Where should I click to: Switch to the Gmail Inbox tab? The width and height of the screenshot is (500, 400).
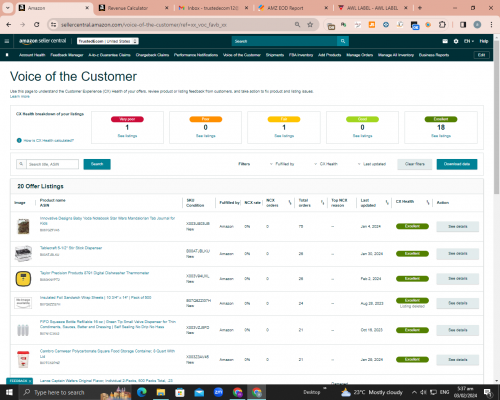tap(213, 8)
